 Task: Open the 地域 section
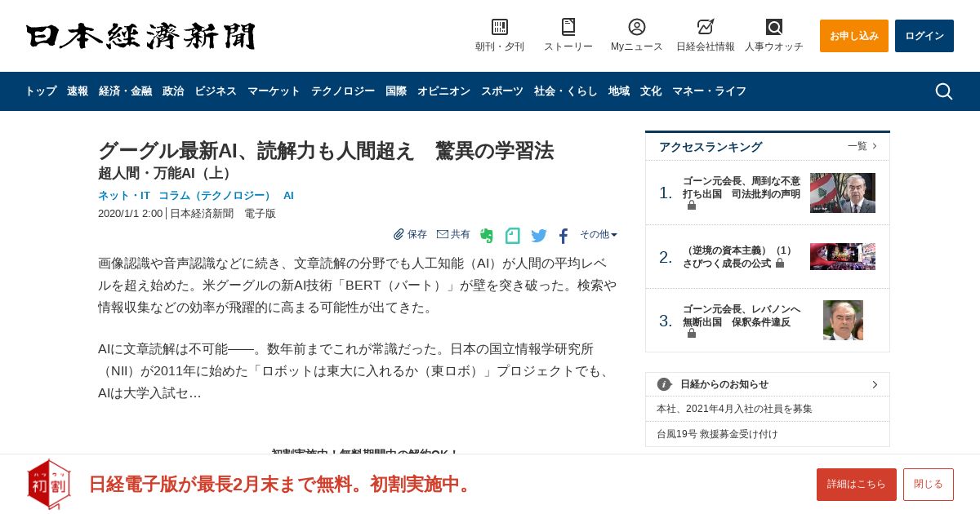[619, 91]
